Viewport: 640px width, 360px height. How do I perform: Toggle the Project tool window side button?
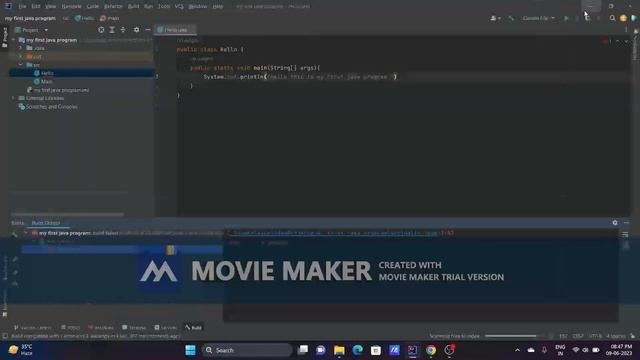[x=4, y=38]
